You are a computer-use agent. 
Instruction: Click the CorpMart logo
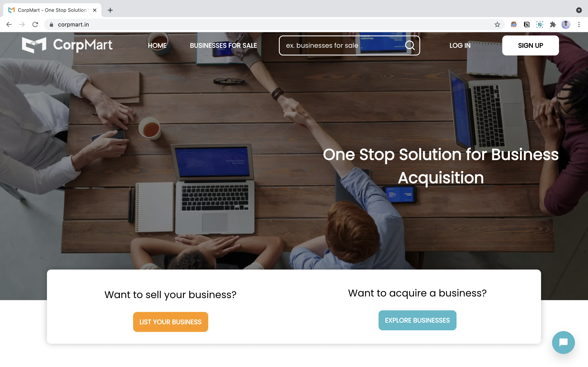coord(67,45)
